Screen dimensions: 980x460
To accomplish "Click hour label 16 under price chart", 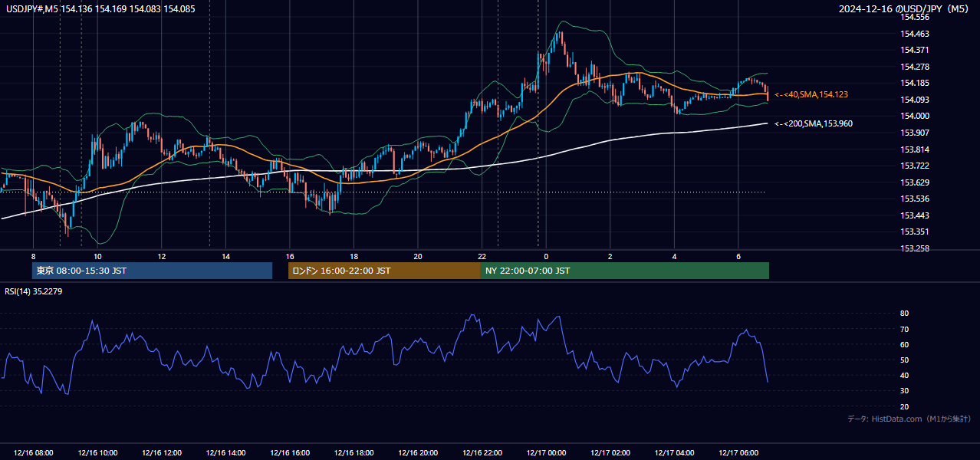I will 290,256.
